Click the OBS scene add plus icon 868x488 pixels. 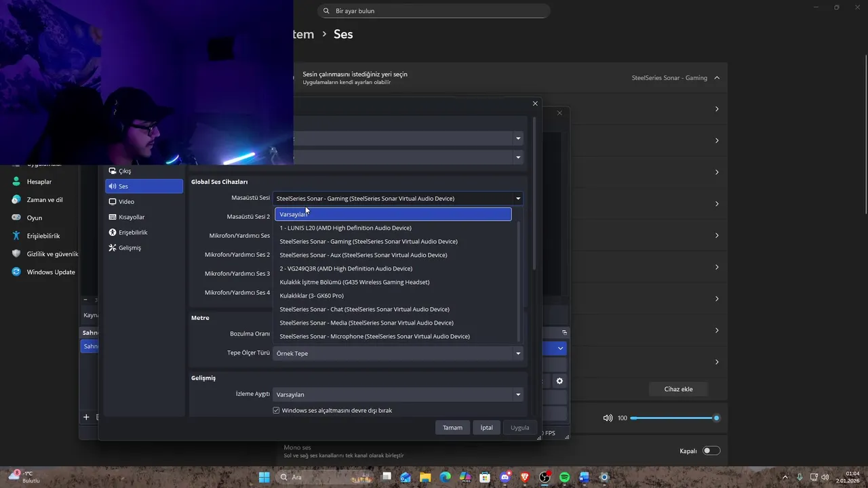click(86, 417)
